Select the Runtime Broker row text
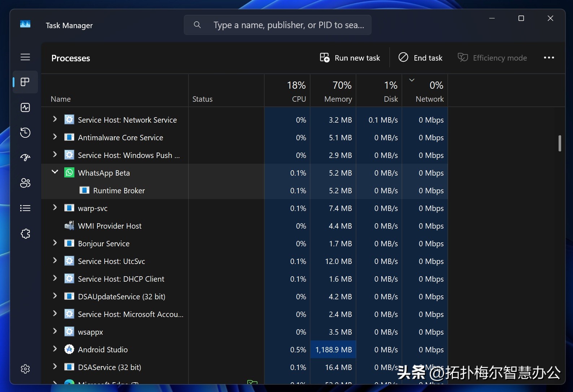573x392 pixels. 119,190
